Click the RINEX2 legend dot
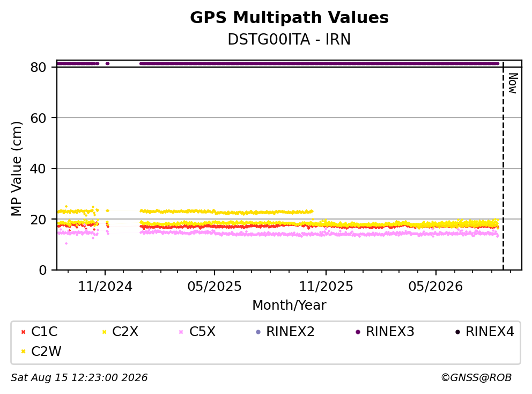 click(258, 332)
